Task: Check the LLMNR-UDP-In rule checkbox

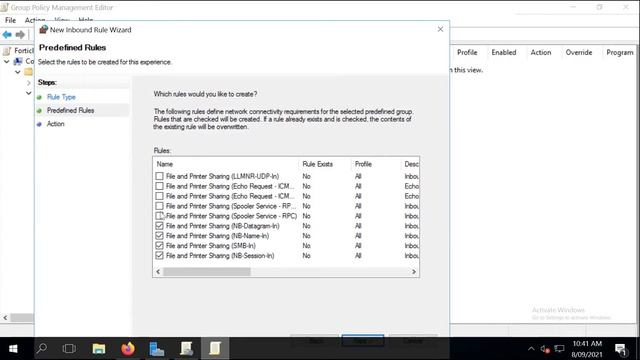Action: coord(159,176)
